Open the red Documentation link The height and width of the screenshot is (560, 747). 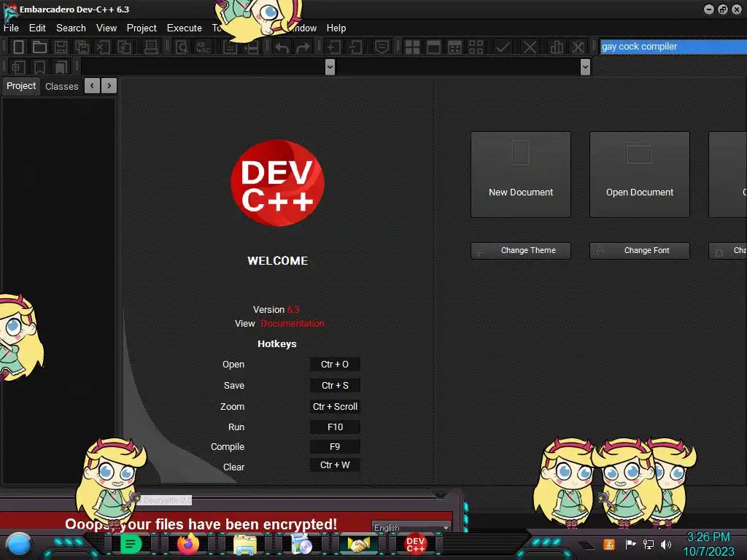[292, 323]
